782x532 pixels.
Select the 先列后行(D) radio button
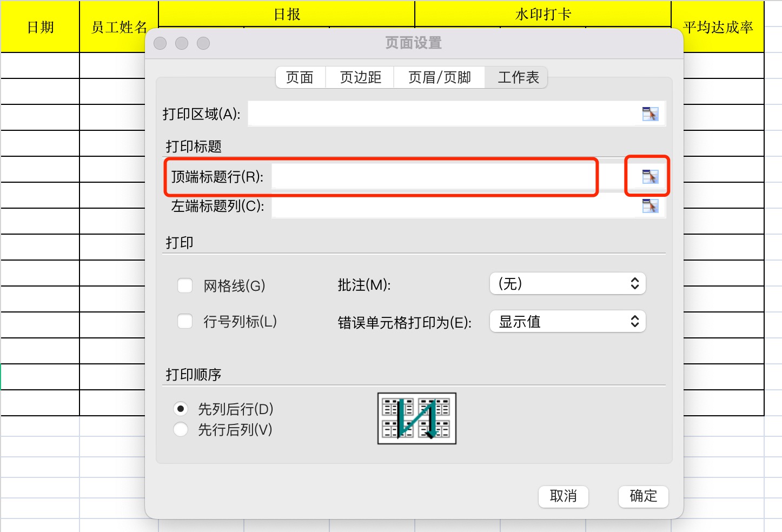[x=181, y=409]
